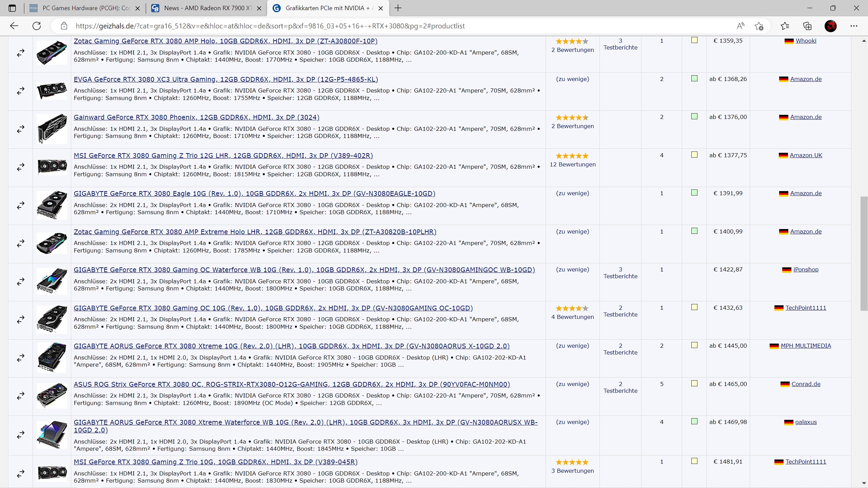Click compare arrows for MSI Gaming Z Trio 12G row
Image resolution: width=868 pixels, height=488 pixels.
[21, 167]
